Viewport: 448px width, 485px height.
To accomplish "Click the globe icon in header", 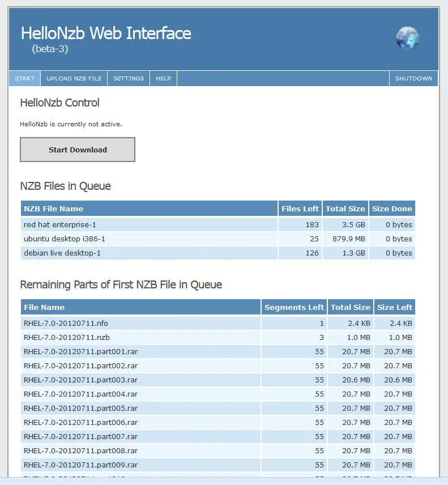I will pyautogui.click(x=407, y=38).
